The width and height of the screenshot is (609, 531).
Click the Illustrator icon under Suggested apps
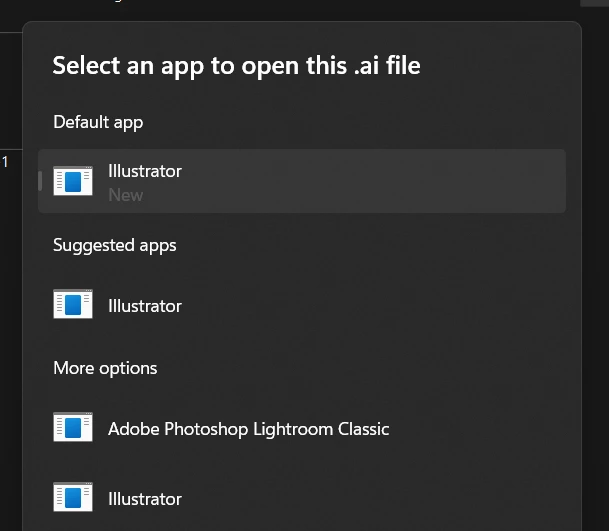(73, 304)
